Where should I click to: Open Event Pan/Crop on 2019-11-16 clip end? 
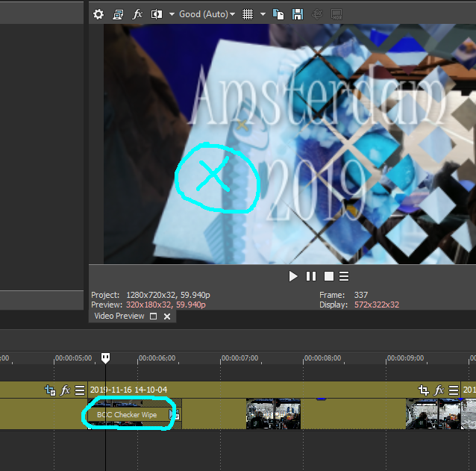pos(424,390)
